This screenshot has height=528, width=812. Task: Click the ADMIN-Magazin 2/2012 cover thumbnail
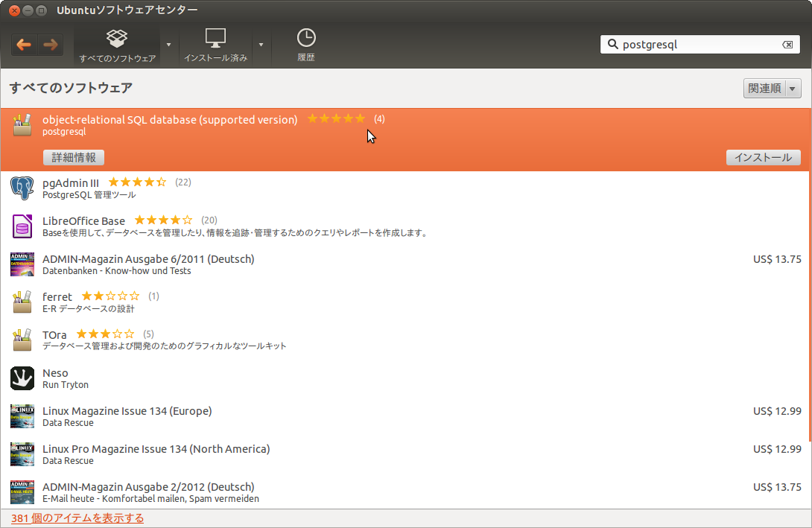[22, 492]
